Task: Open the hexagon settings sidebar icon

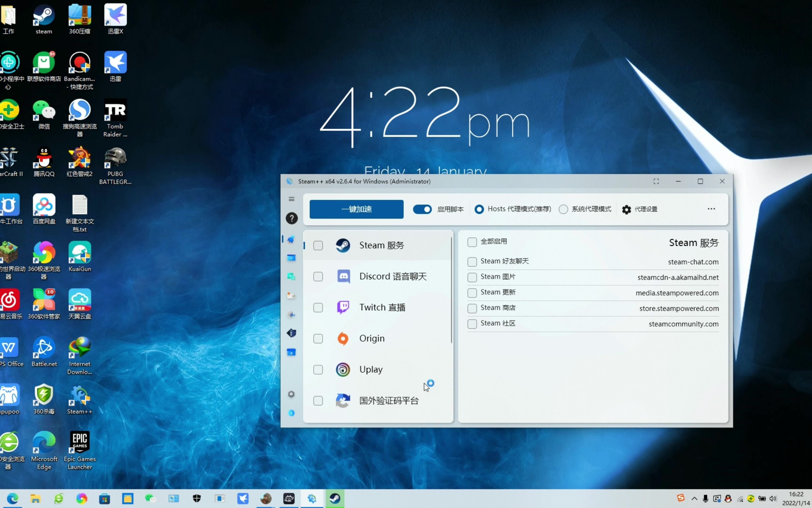Action: 291,394
